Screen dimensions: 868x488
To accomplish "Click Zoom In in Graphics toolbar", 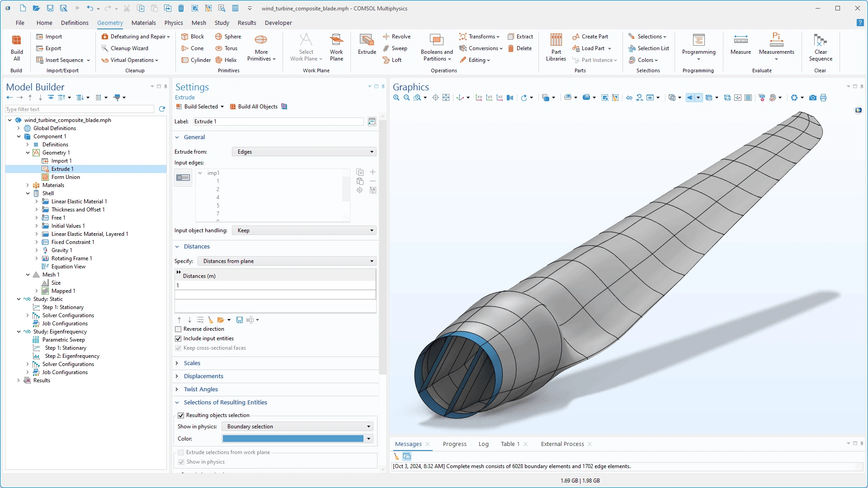I will 396,98.
